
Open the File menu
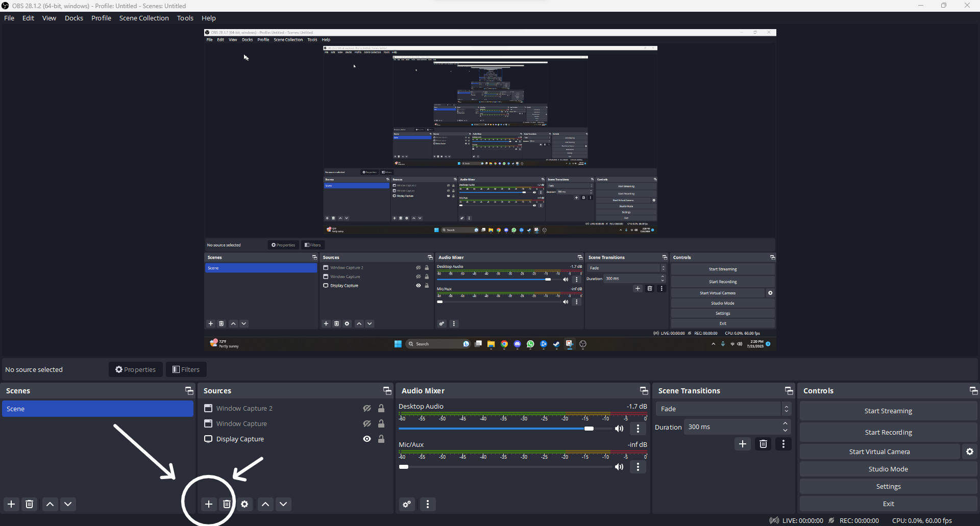pos(9,18)
